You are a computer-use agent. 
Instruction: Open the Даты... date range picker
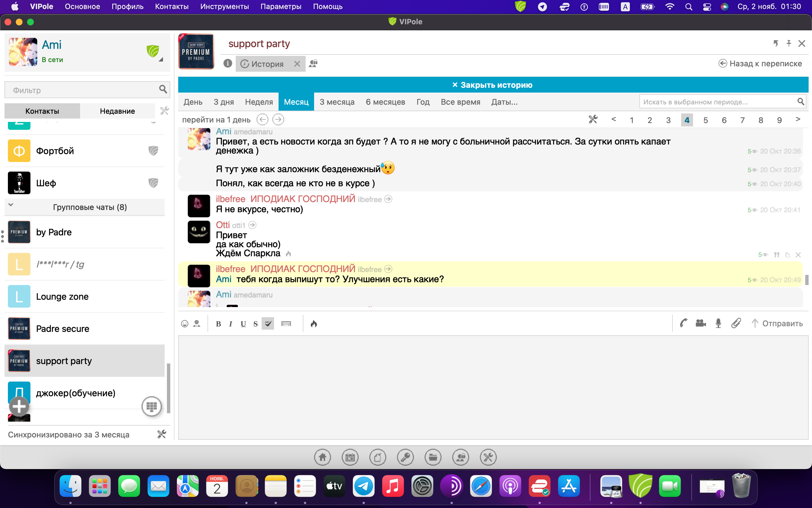click(x=504, y=102)
